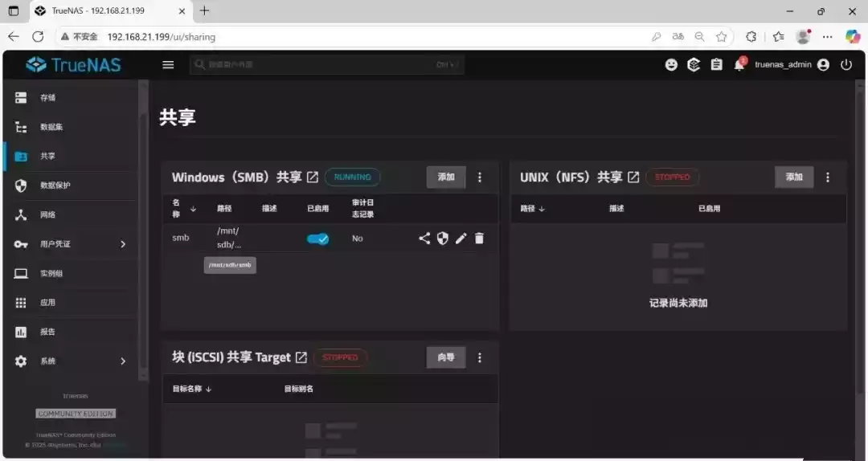Toggle the hamburger sidebar menu
Viewport: 868px width, 461px height.
coord(168,65)
